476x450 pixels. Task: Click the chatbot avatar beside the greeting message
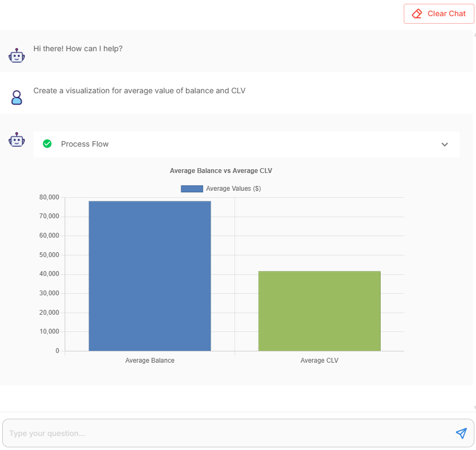pyautogui.click(x=17, y=55)
